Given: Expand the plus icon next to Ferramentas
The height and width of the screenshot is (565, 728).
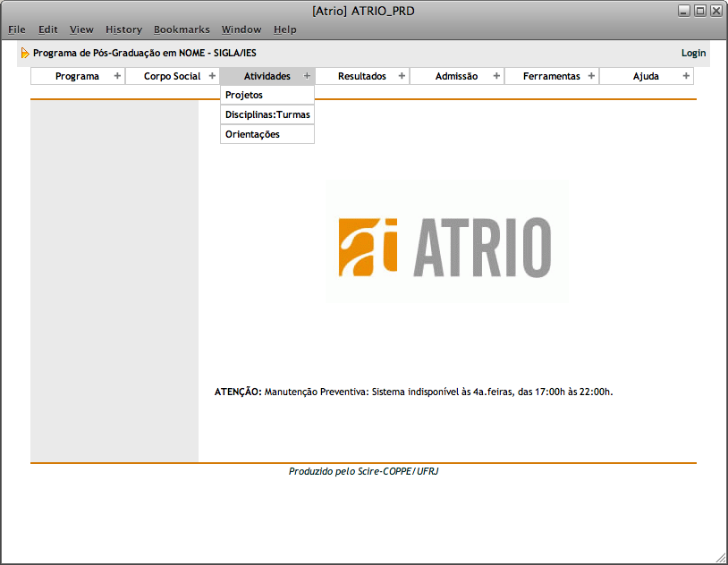Looking at the screenshot, I should 591,76.
